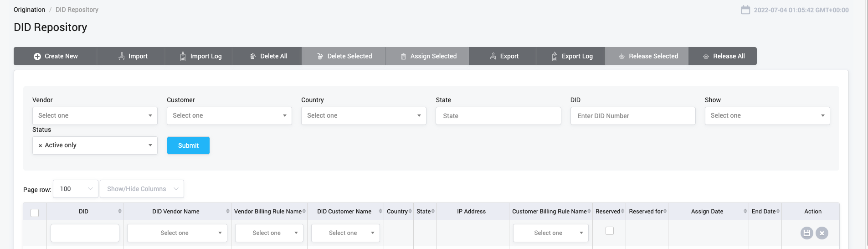Viewport: 868px width, 249px height.
Task: Click the DID Repository page heading
Action: [51, 27]
